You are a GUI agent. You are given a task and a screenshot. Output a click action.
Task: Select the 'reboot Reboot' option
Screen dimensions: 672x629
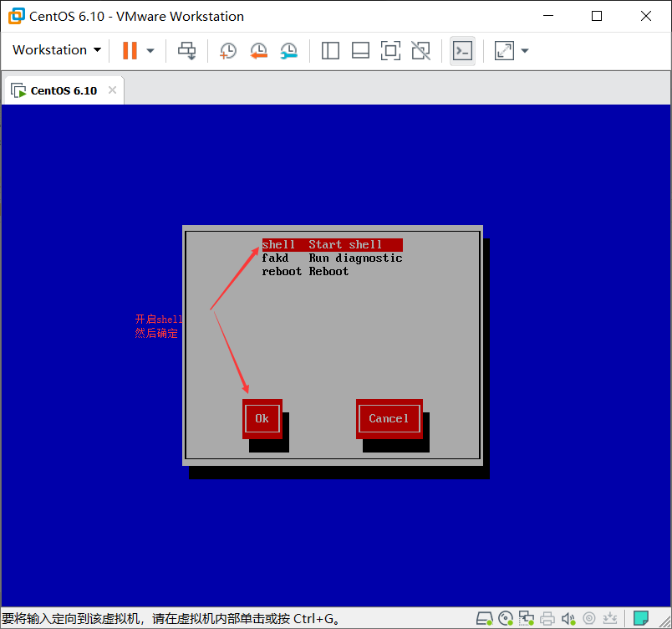click(305, 271)
